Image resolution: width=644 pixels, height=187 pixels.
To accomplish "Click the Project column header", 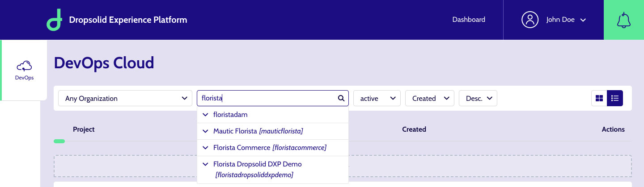I will click(84, 129).
